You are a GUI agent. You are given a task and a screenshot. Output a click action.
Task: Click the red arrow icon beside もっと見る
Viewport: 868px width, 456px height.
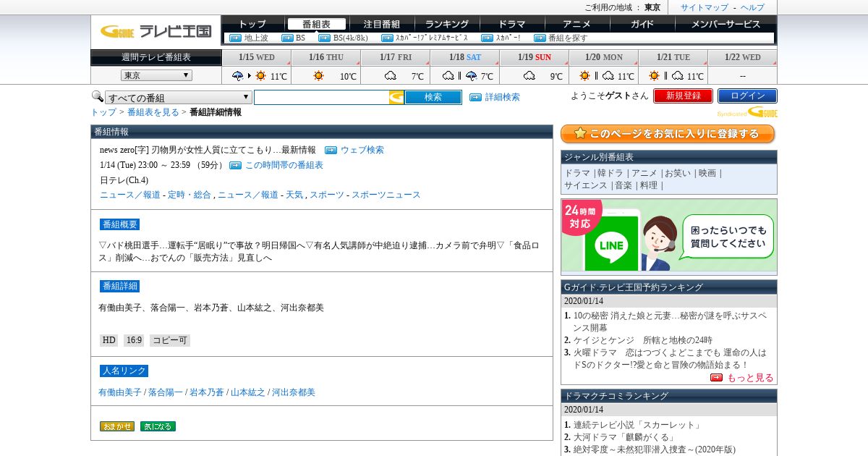point(716,377)
